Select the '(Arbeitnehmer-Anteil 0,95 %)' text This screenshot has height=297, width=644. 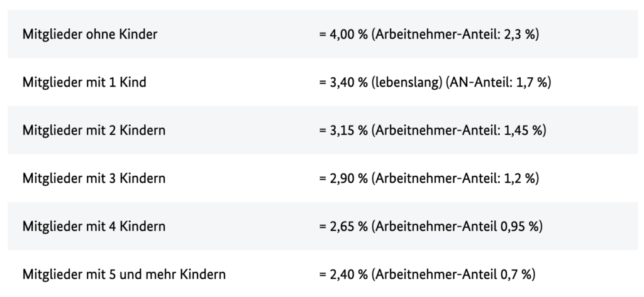click(457, 227)
